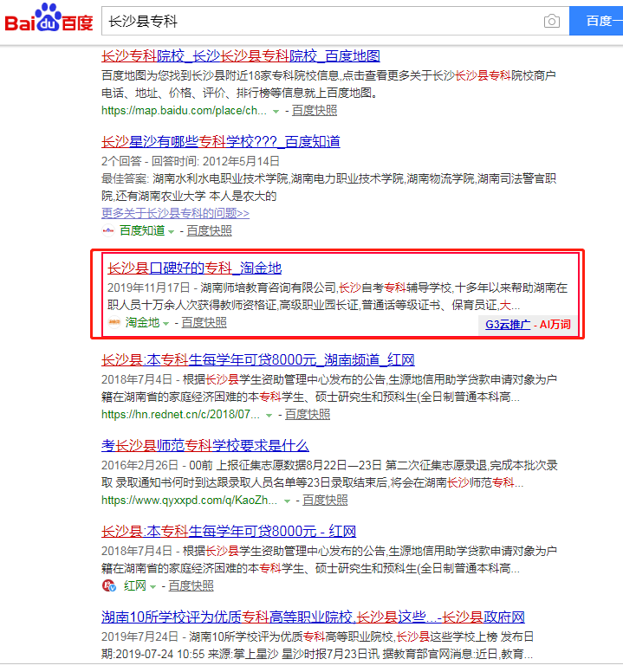Click snippet starting 2019年11月17日 - 湖南师培教育咨询有限公司
This screenshot has height=672, width=623.
[x=337, y=296]
